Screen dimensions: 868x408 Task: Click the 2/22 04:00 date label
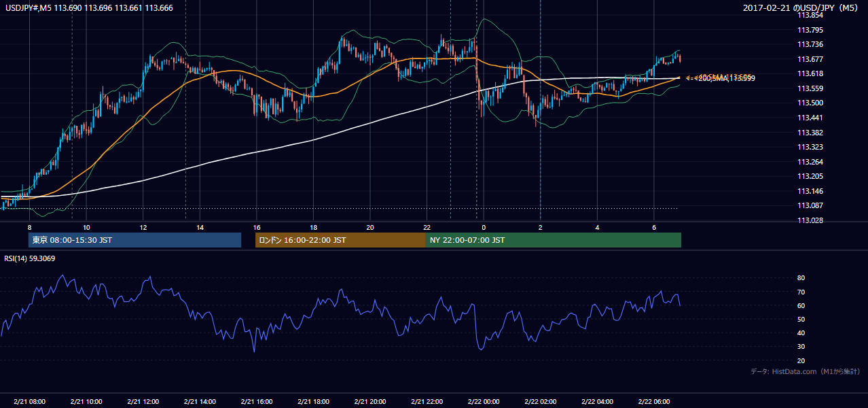click(597, 402)
